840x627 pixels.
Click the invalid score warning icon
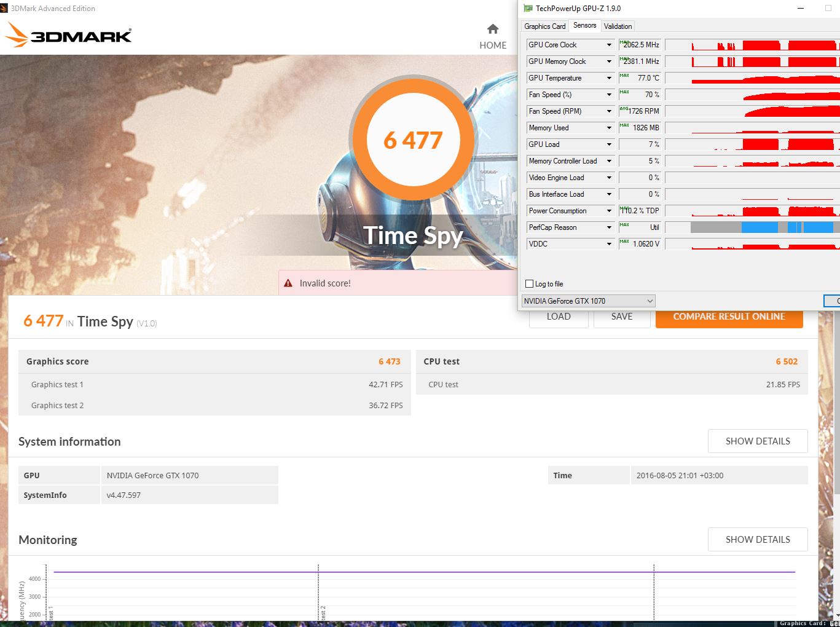288,283
